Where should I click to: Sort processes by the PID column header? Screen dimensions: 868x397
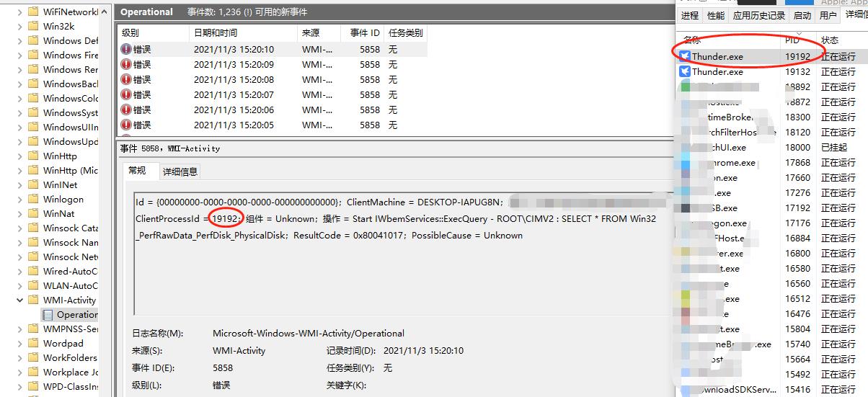(x=792, y=40)
